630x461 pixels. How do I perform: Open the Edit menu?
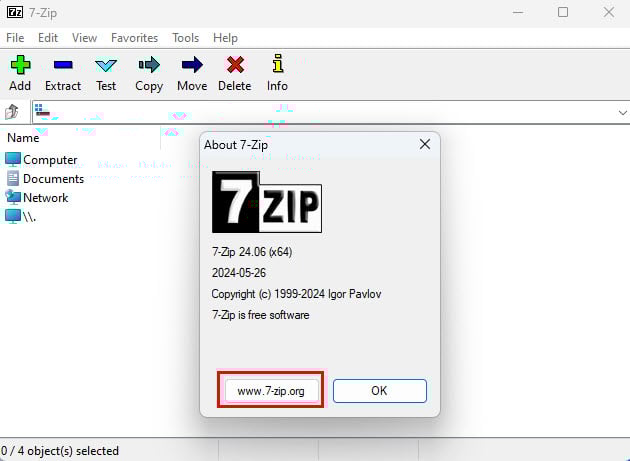(x=48, y=38)
